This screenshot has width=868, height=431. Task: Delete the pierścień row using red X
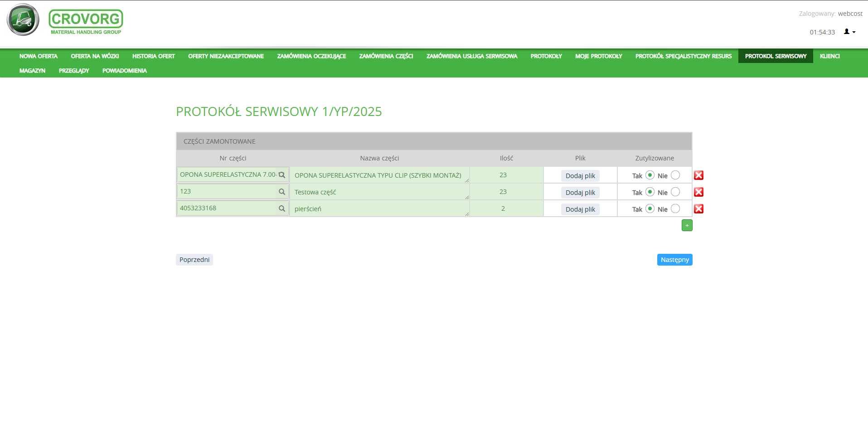click(698, 209)
